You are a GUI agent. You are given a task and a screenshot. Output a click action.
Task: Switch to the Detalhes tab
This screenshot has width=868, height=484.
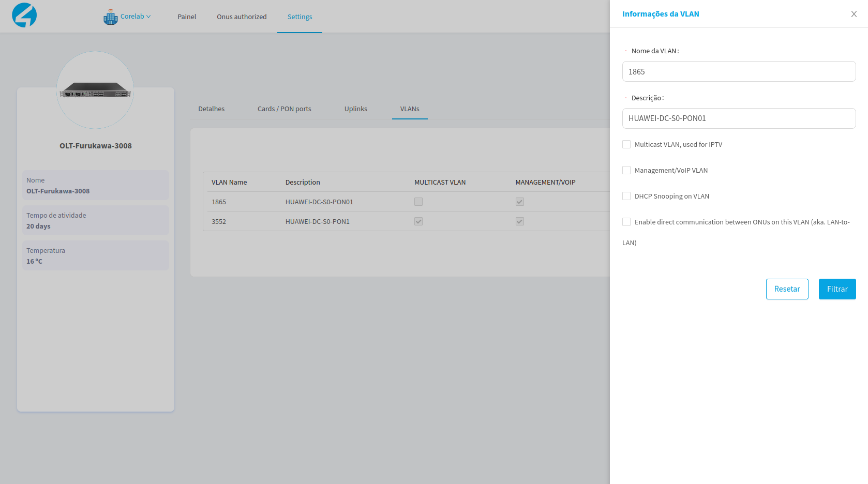[211, 109]
